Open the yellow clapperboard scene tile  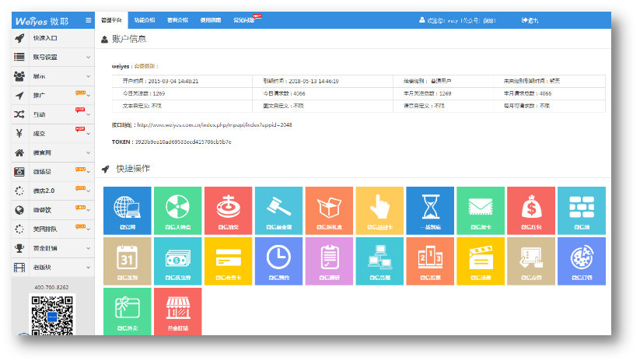pyautogui.click(x=481, y=261)
